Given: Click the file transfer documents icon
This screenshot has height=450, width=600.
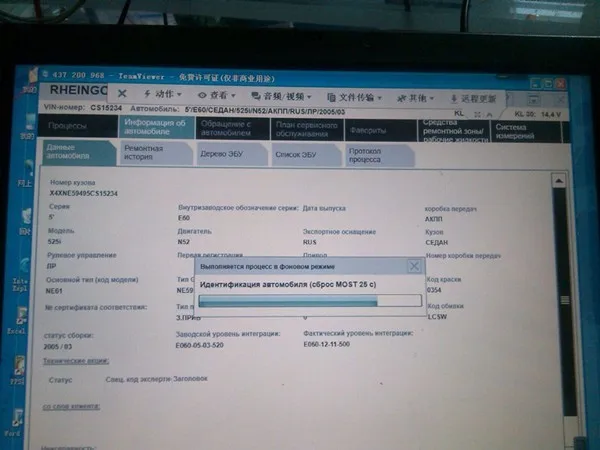Looking at the screenshot, I should click(331, 97).
